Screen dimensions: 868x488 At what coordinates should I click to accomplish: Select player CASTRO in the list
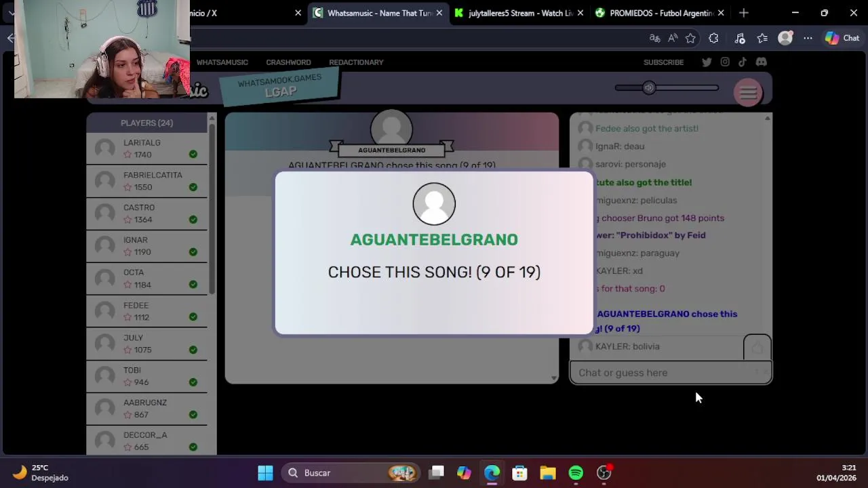pos(146,213)
